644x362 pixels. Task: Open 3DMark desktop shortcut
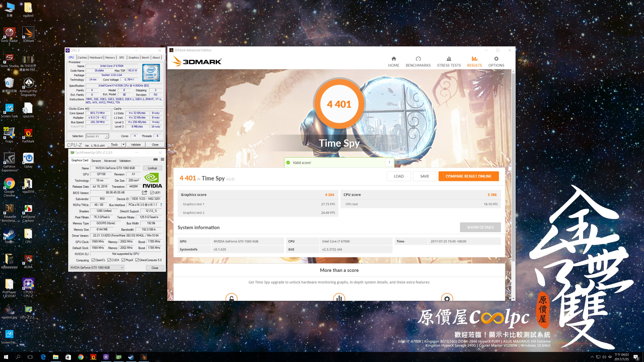tap(28, 35)
